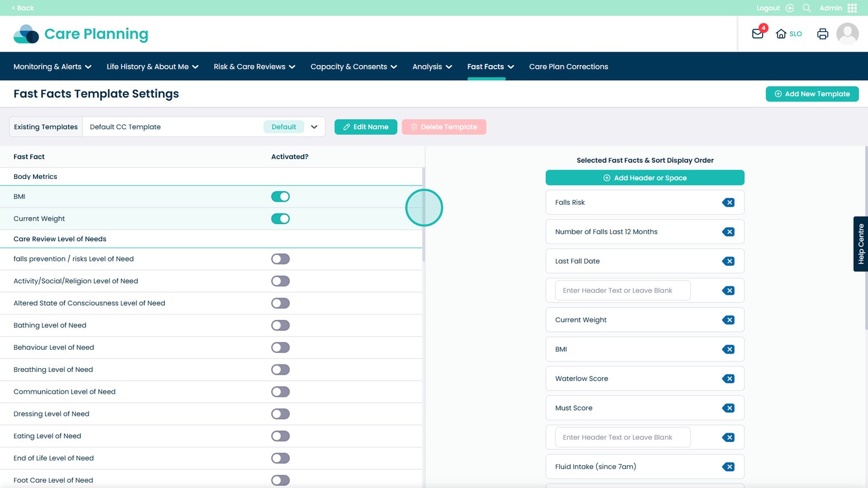
Task: Open the mail inbox icon
Action: point(757,34)
